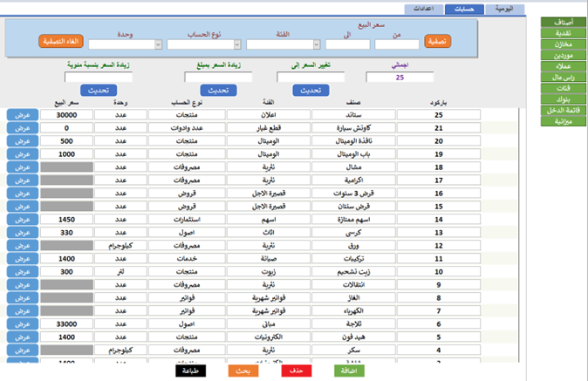Switch to the اليومية tab
This screenshot has height=381, width=588.
point(504,9)
